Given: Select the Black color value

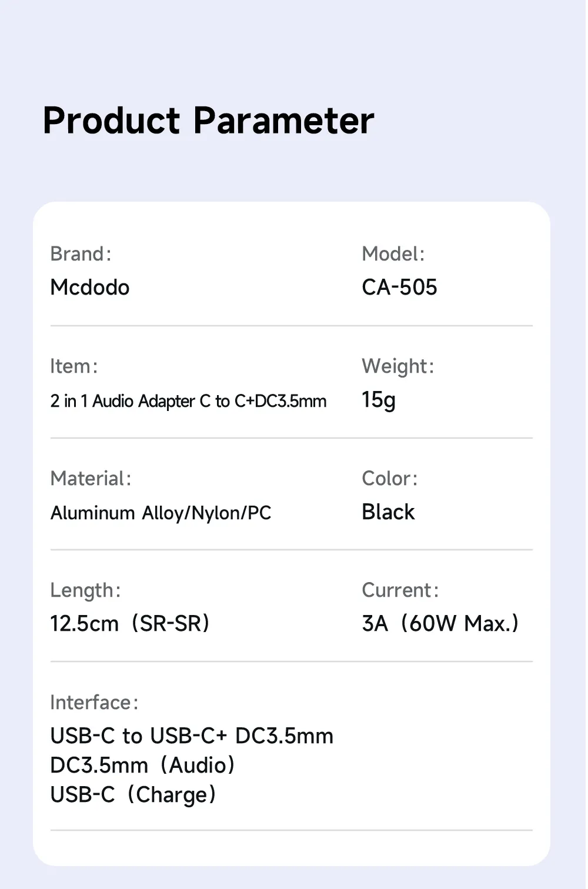Looking at the screenshot, I should point(388,512).
